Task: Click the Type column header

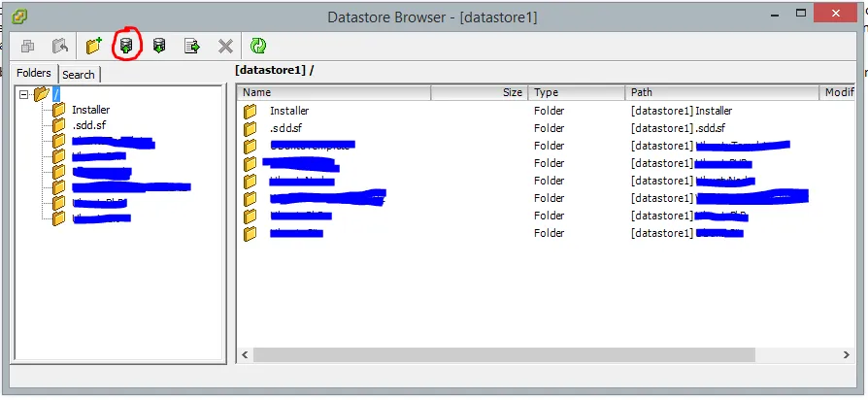Action: click(576, 92)
